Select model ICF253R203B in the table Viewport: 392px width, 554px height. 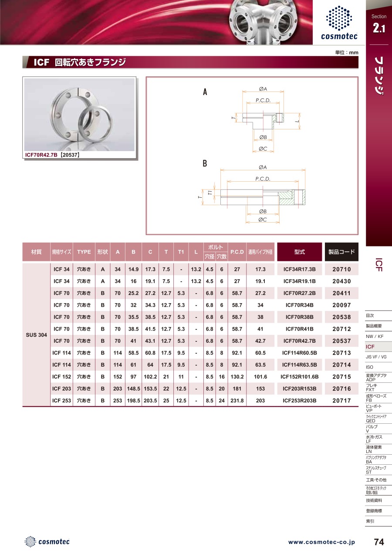tap(299, 401)
